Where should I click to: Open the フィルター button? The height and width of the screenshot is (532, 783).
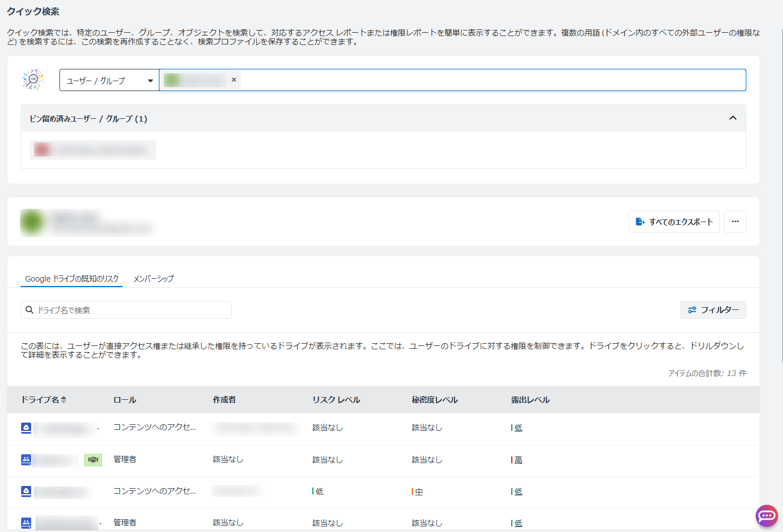713,310
